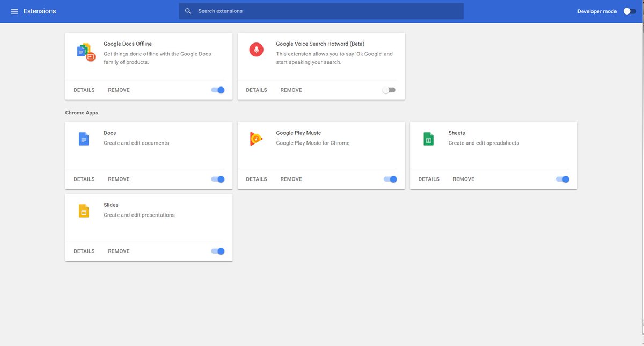The image size is (644, 346).
Task: Click the 'Create and edit documents' description
Action: [136, 143]
